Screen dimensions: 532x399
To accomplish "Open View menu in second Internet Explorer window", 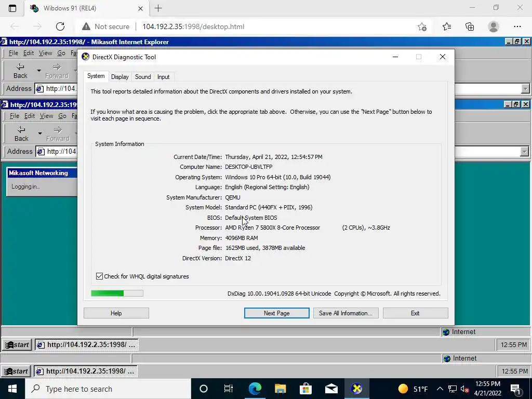I will 46,116.
